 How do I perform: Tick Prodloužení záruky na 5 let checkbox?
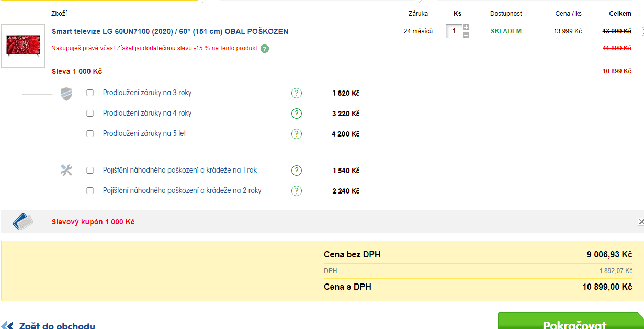pyautogui.click(x=90, y=134)
